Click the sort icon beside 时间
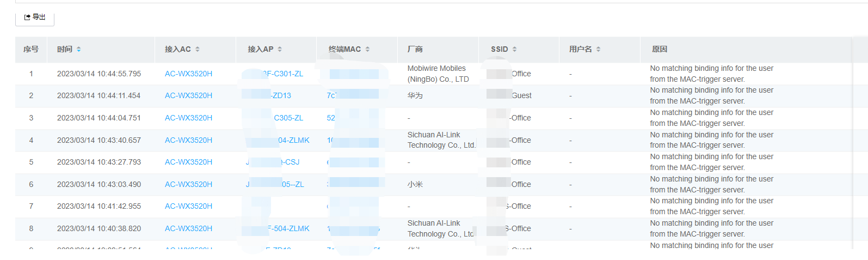 tap(79, 49)
